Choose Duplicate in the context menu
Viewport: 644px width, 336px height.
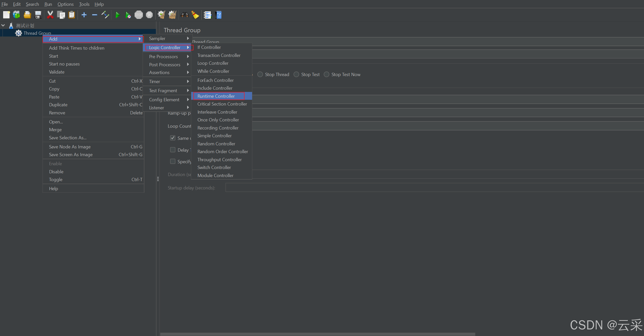93,105
